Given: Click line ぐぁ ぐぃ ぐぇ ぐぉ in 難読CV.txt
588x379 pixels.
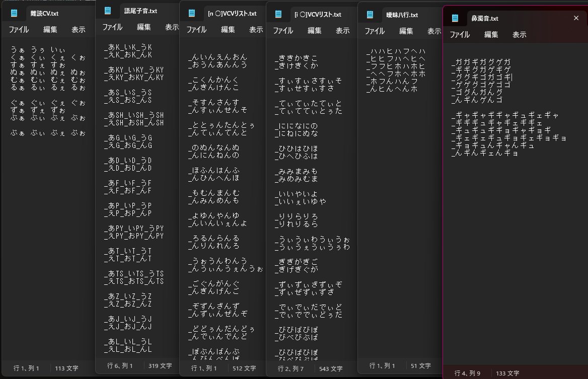Looking at the screenshot, I should click(48, 103).
